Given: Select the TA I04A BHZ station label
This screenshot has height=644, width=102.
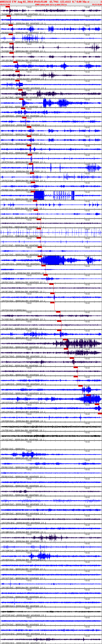Looking at the screenshot, I should tap(23, 14).
